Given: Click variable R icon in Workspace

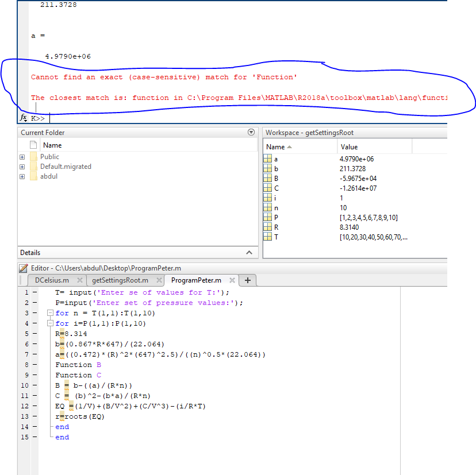Looking at the screenshot, I should (x=267, y=226).
